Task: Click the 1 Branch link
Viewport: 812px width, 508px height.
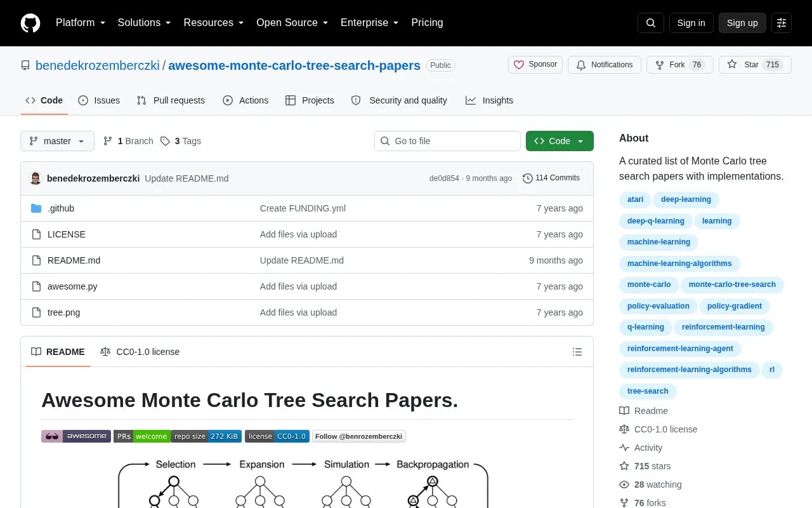Action: (x=128, y=141)
